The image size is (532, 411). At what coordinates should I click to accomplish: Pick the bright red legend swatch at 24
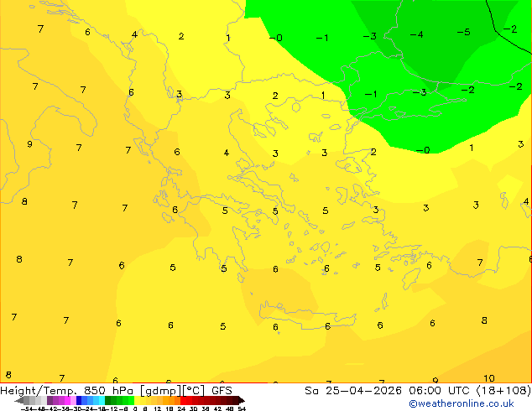tap(183, 401)
